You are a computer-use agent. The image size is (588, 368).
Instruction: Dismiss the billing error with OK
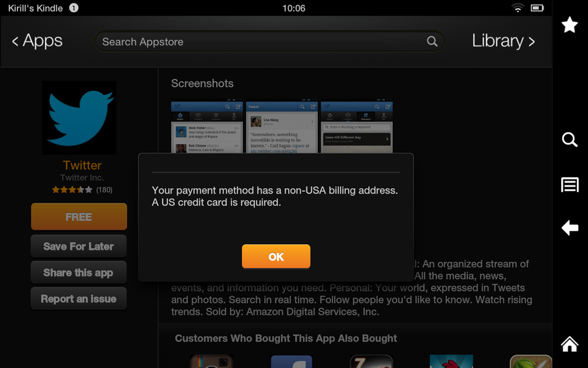[x=276, y=257]
